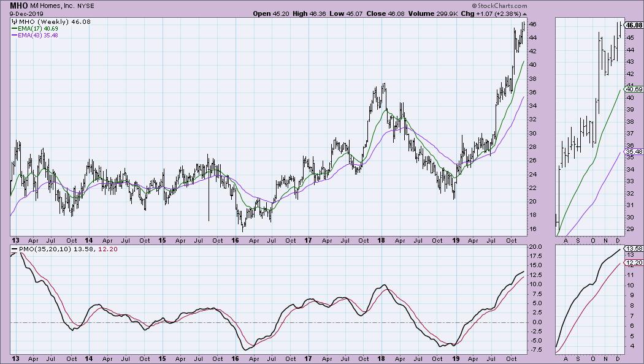
Task: Click the Chg +1.07 (+2.38%) value
Action: coord(491,13)
